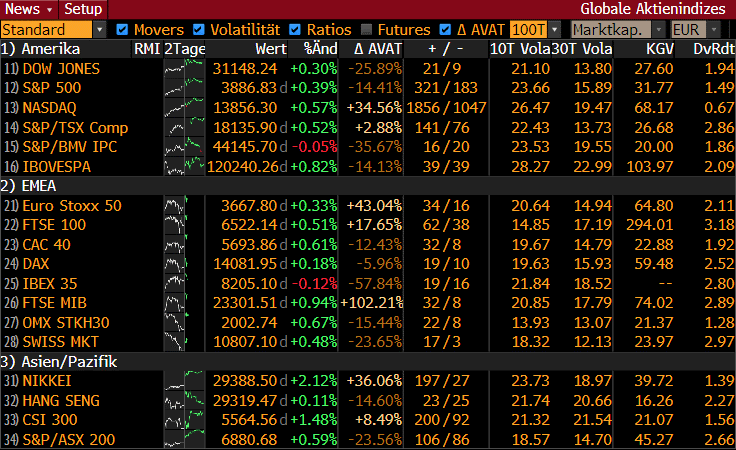The image size is (736, 450).
Task: Click the FTSE MIB AVAT +102.21%
Action: coord(372,303)
